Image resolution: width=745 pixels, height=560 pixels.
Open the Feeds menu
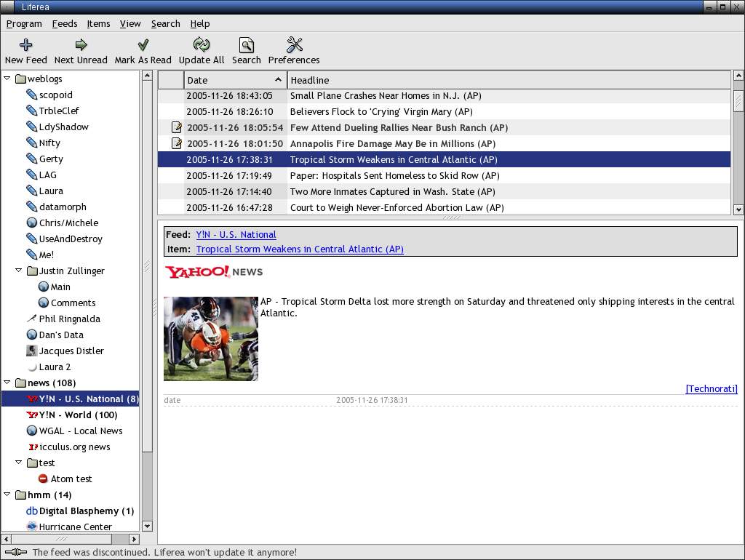(65, 24)
